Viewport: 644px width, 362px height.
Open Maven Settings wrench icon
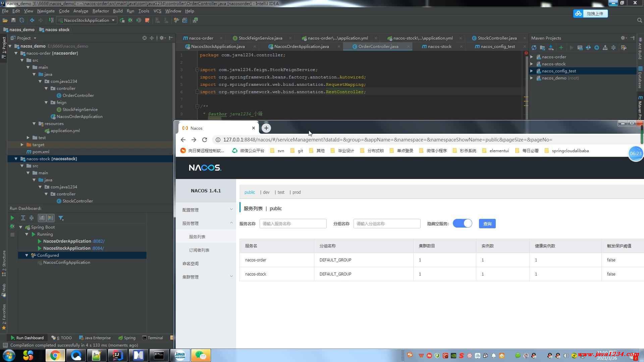pyautogui.click(x=624, y=48)
